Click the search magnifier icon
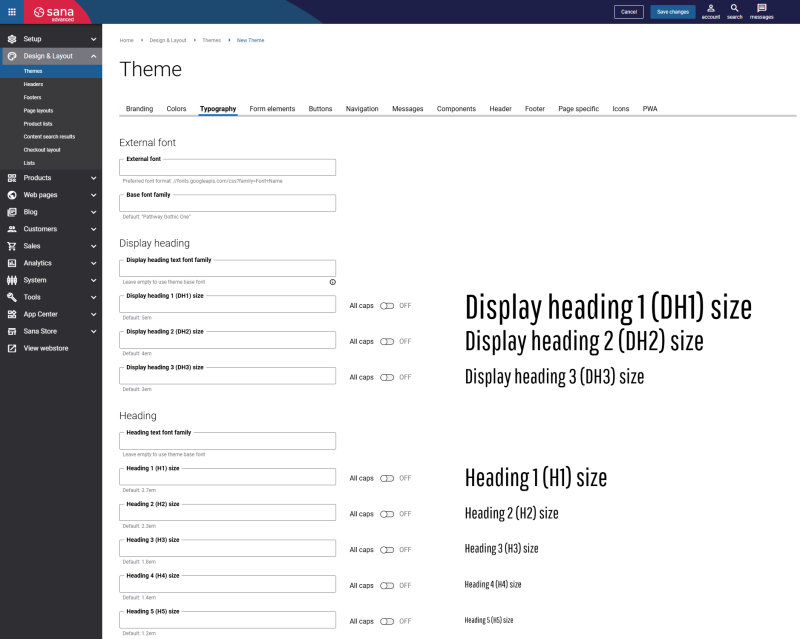Image resolution: width=800 pixels, height=639 pixels. coord(734,9)
